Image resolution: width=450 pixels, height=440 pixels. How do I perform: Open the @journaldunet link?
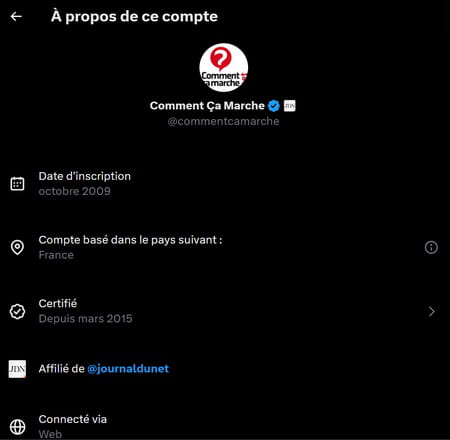(x=128, y=369)
